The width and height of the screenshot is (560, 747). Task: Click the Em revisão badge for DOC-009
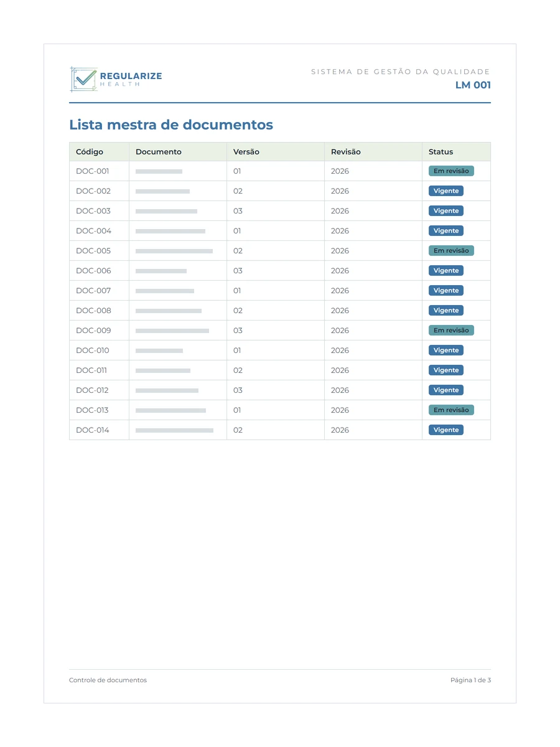click(451, 331)
